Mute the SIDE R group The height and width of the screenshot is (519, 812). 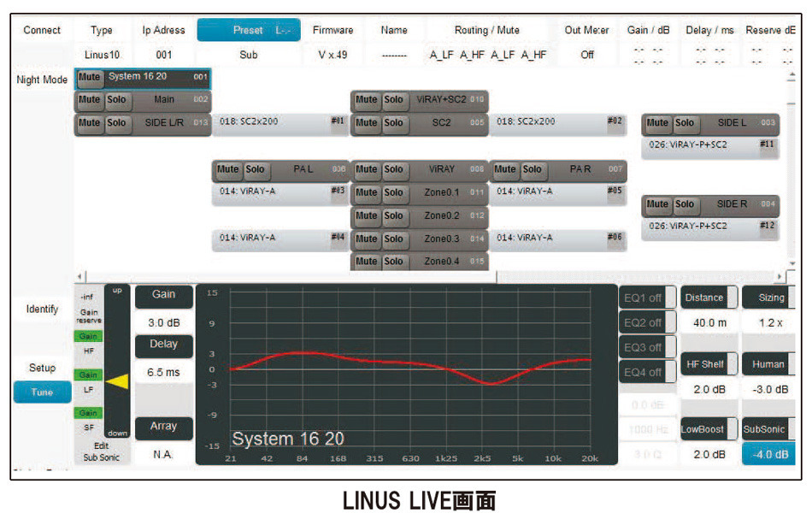coord(657,204)
